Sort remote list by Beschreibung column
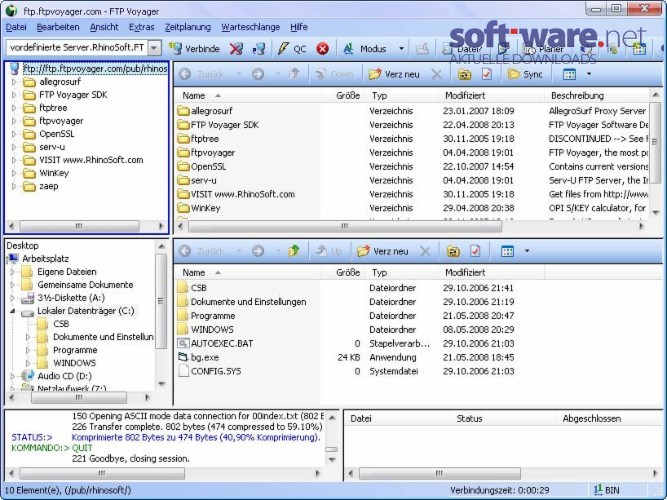This screenshot has height=500, width=667. [597, 95]
